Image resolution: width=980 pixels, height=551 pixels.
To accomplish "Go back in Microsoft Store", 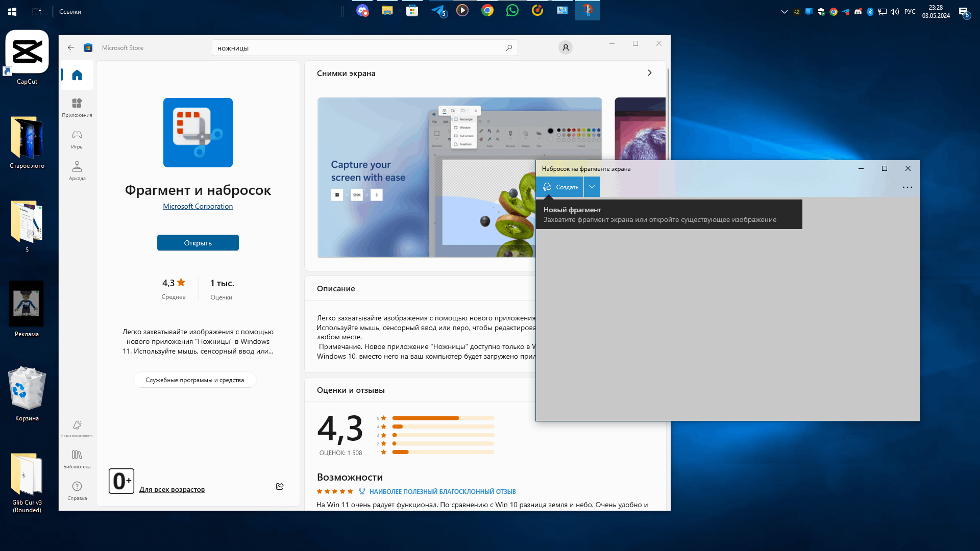I will click(x=71, y=47).
